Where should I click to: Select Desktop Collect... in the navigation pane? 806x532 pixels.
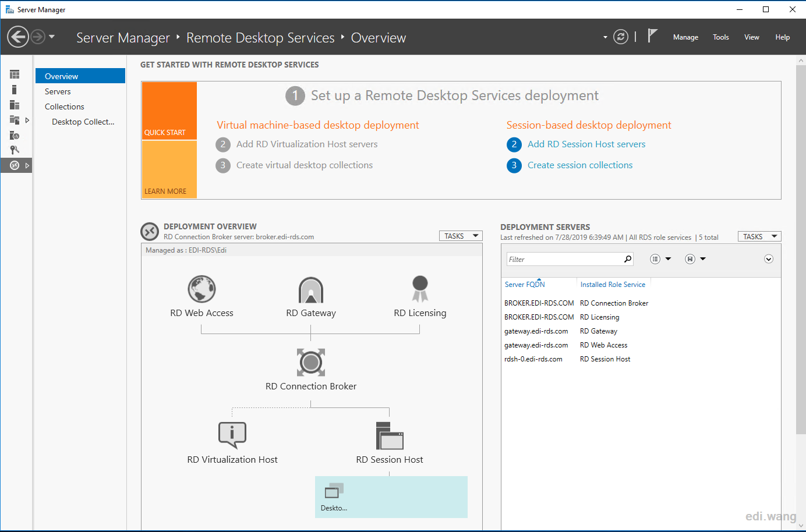(x=83, y=122)
